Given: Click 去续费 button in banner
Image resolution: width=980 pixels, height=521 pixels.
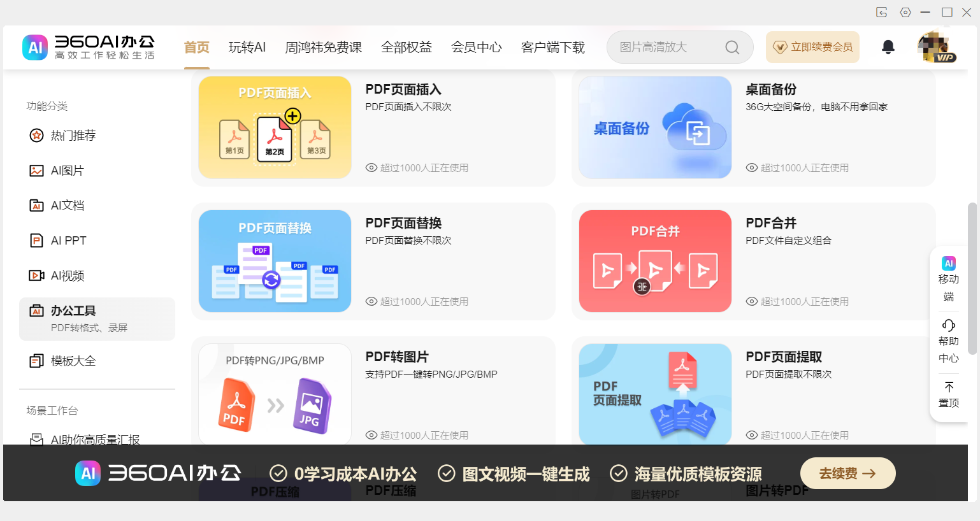Looking at the screenshot, I should point(847,473).
